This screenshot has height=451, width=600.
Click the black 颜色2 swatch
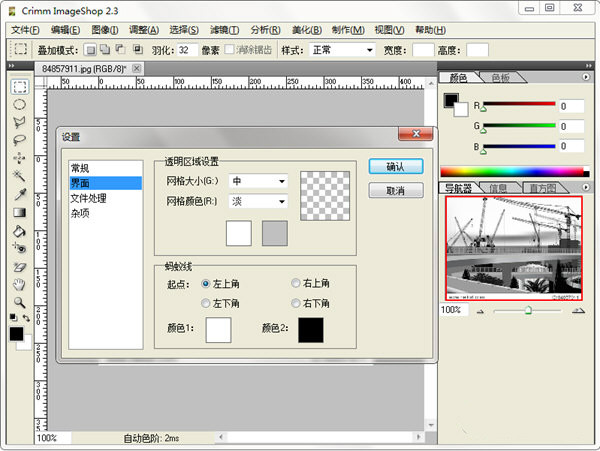(x=310, y=330)
